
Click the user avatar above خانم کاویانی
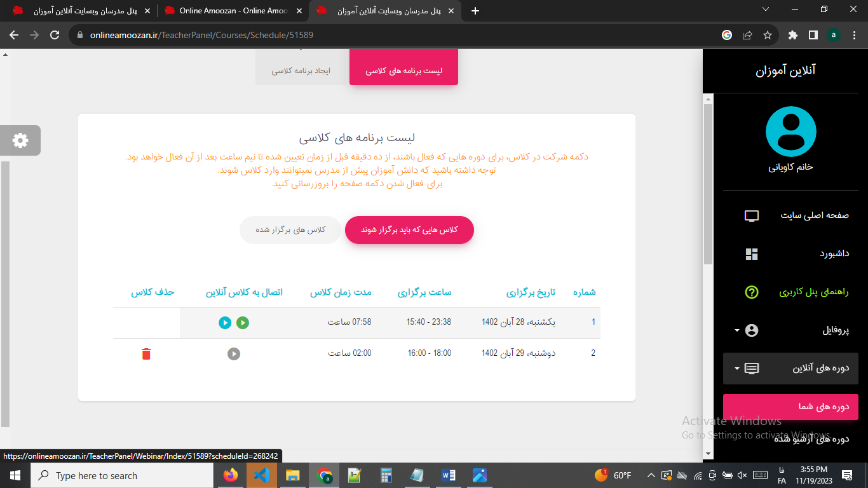click(790, 132)
